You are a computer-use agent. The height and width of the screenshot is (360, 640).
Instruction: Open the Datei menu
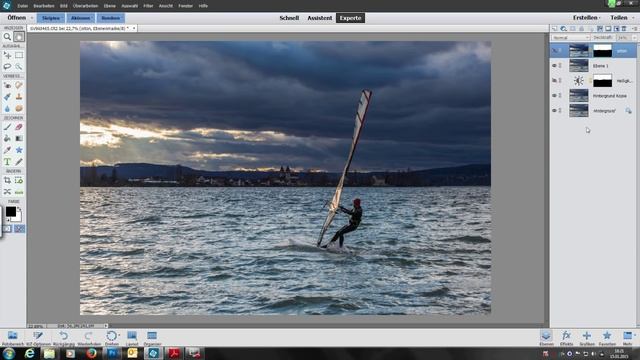click(x=22, y=6)
